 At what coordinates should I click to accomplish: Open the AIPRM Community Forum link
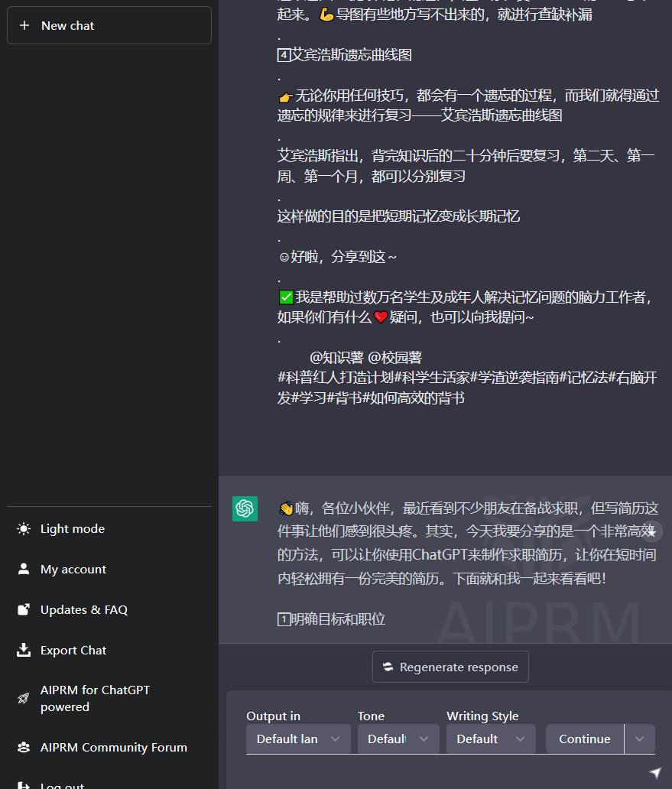click(112, 747)
